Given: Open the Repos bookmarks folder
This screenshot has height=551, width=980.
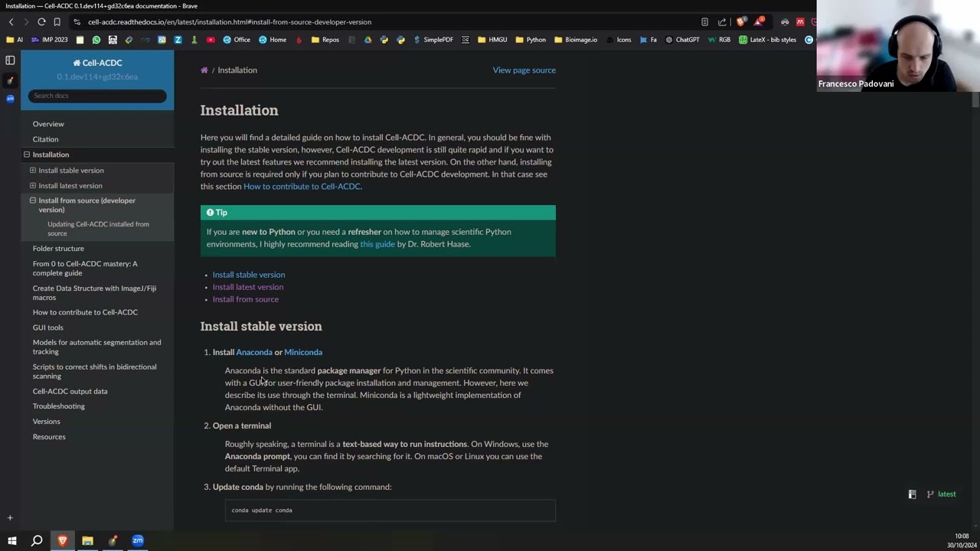Looking at the screenshot, I should click(x=325, y=40).
